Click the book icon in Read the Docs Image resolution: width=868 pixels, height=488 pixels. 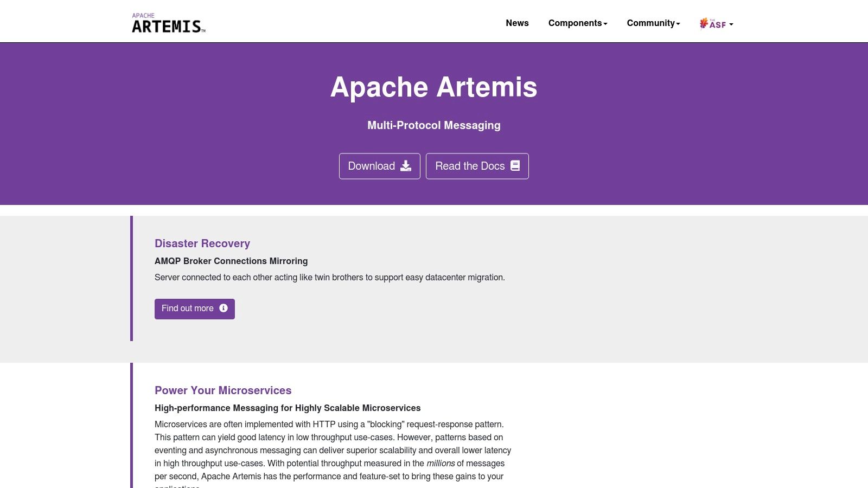coord(514,166)
